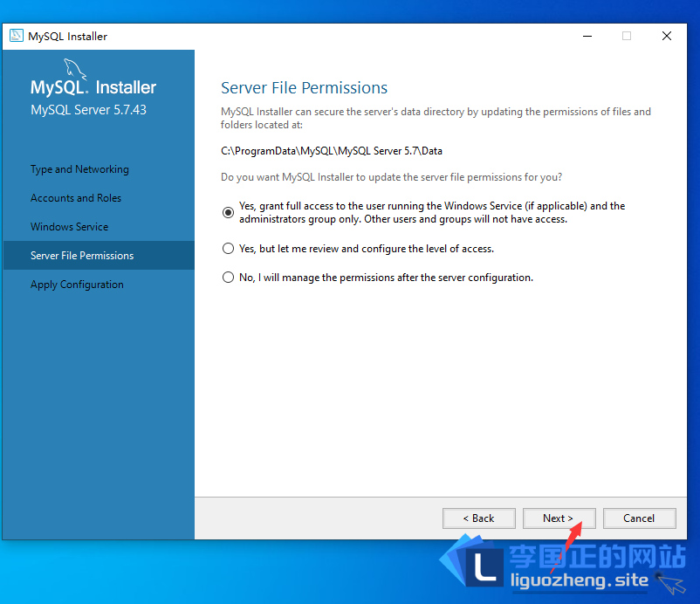Close the MySQL Installer window
The image size is (700, 604).
tap(667, 36)
